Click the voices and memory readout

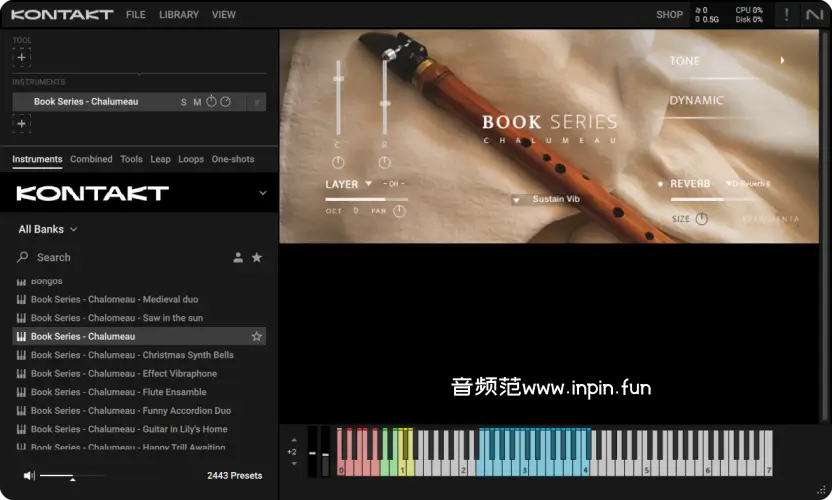click(x=707, y=15)
